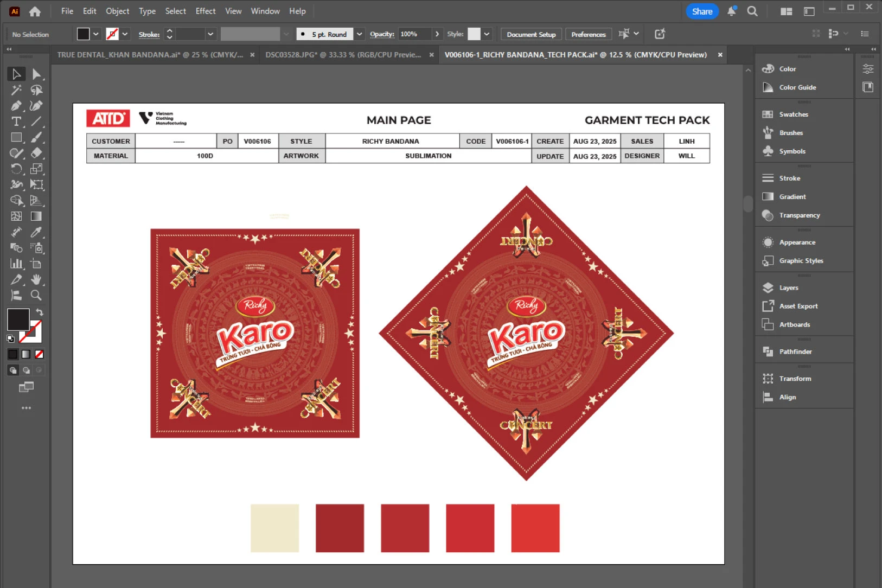
Task: Swap fill and stroke colors
Action: pyautogui.click(x=40, y=312)
